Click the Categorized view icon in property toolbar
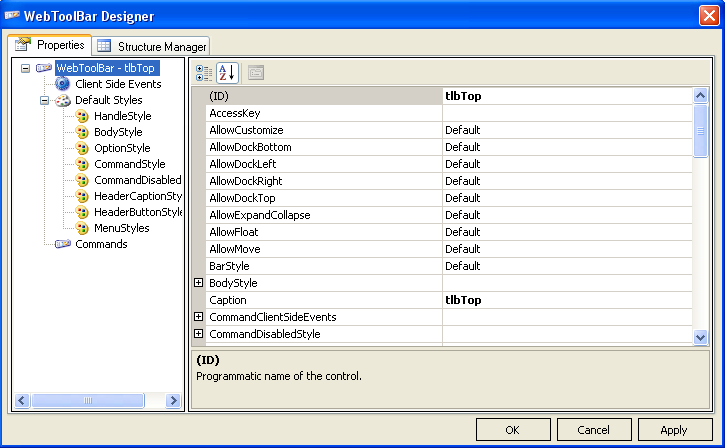 coord(204,72)
